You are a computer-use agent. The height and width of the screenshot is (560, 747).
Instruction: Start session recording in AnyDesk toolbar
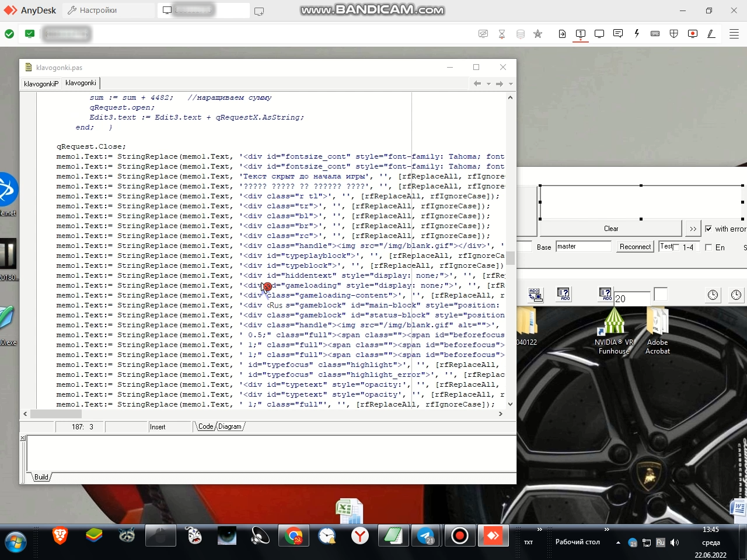693,34
